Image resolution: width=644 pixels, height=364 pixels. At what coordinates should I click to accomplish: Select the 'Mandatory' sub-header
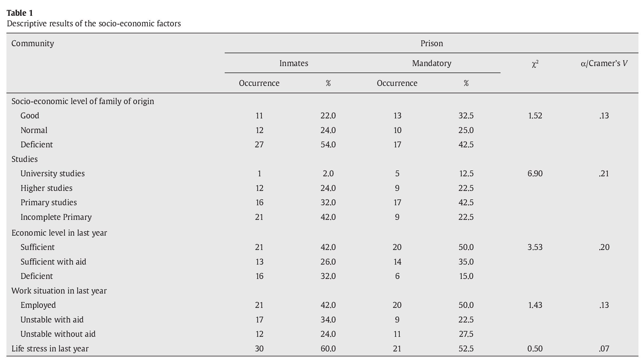(x=431, y=63)
